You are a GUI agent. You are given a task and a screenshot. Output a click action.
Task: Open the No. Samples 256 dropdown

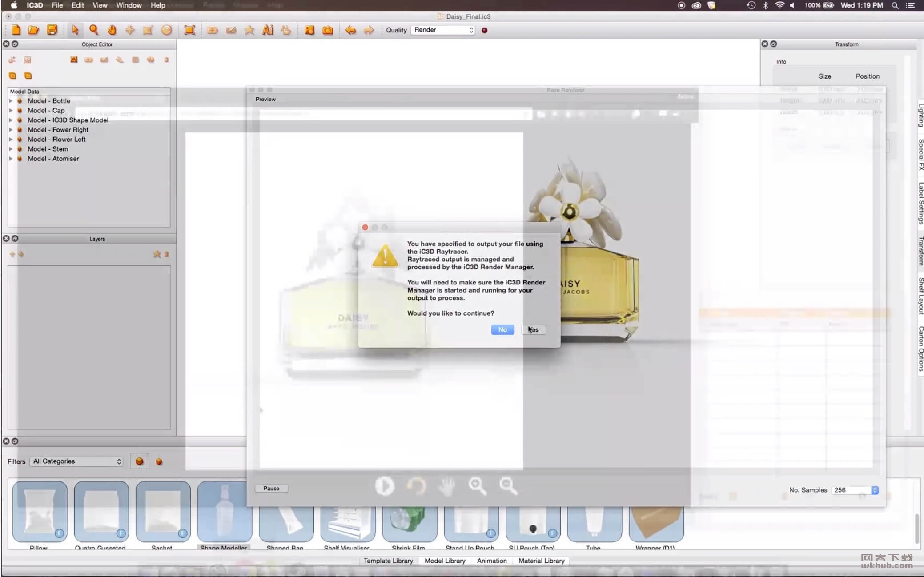pyautogui.click(x=855, y=490)
